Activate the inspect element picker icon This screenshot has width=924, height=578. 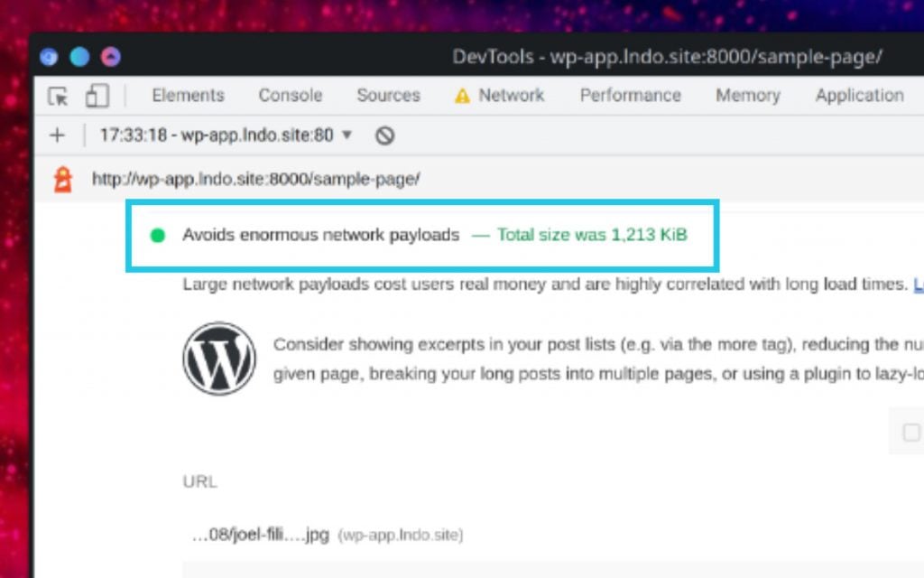pyautogui.click(x=58, y=97)
